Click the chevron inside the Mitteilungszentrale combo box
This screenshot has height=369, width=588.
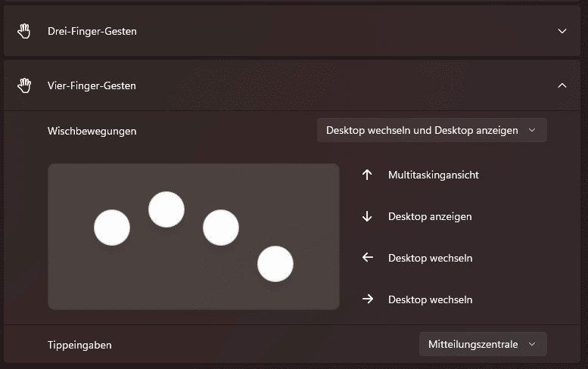point(532,344)
